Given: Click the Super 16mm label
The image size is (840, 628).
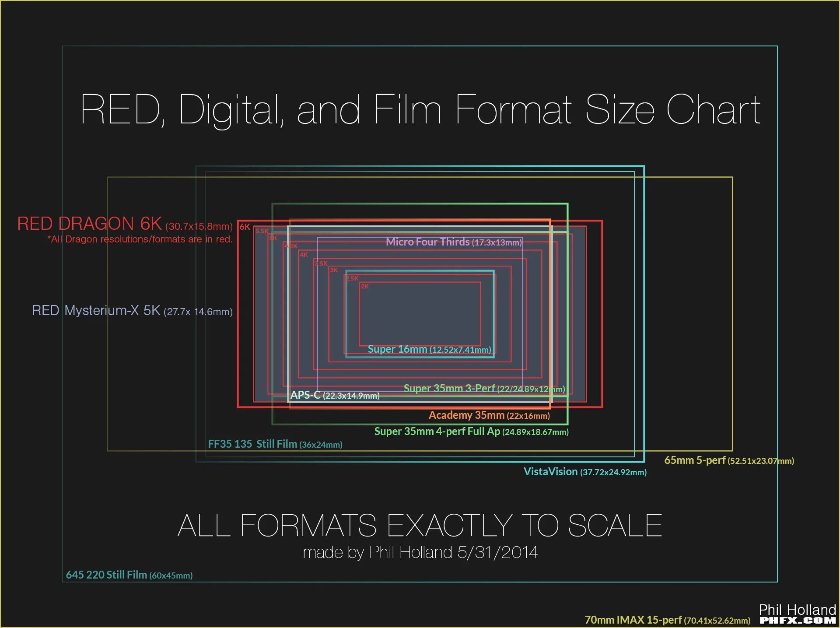Looking at the screenshot, I should tap(429, 349).
